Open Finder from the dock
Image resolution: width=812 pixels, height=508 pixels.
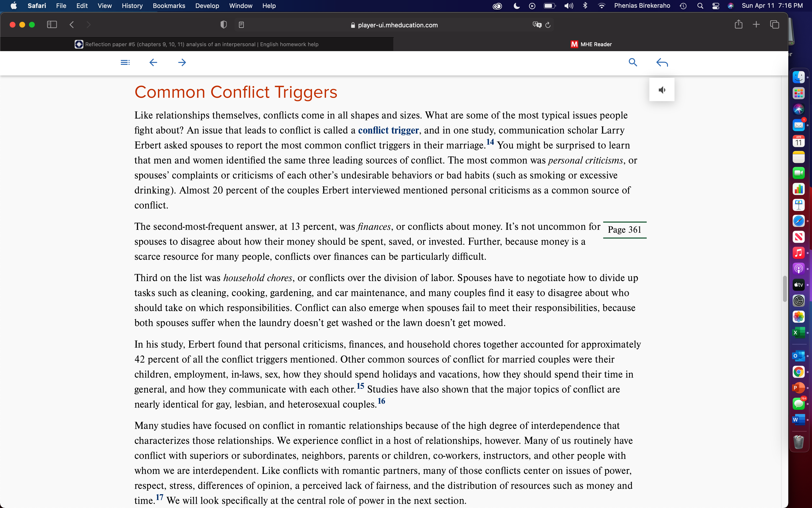[x=798, y=77]
